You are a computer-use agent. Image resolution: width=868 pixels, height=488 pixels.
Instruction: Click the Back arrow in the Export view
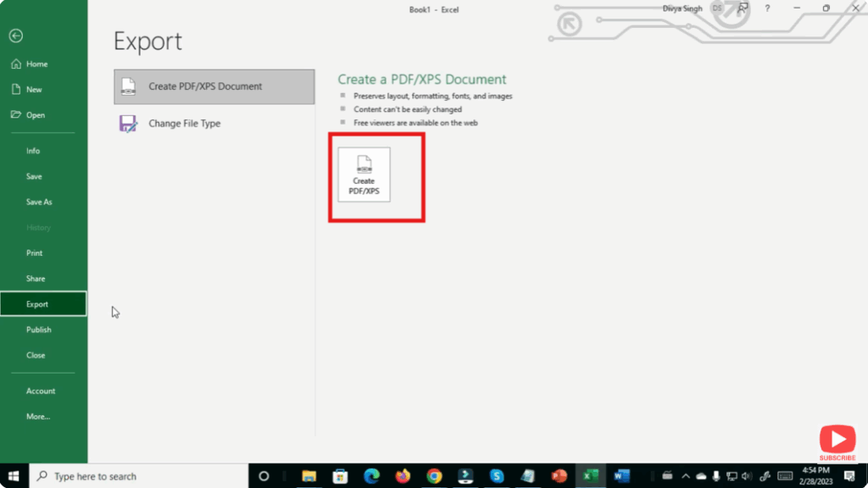16,36
